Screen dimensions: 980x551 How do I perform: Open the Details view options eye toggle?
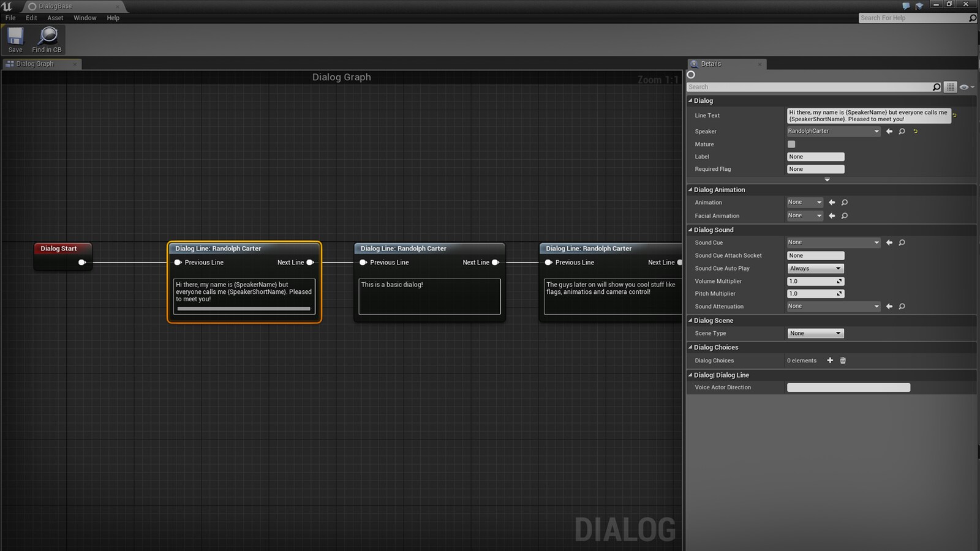963,87
